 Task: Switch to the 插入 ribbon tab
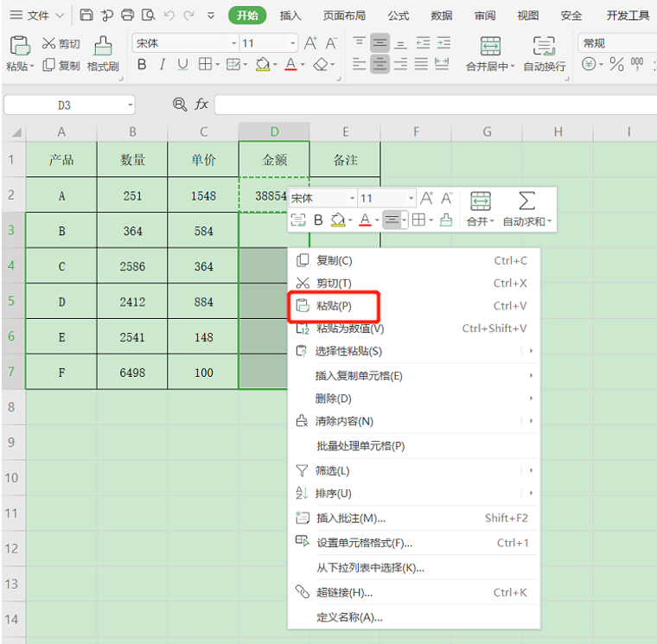(290, 16)
